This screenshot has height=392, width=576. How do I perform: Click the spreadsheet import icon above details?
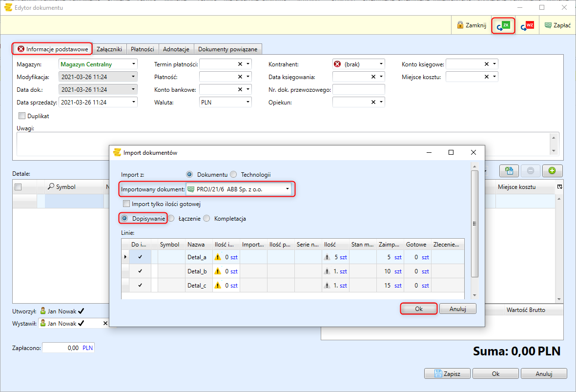click(509, 171)
